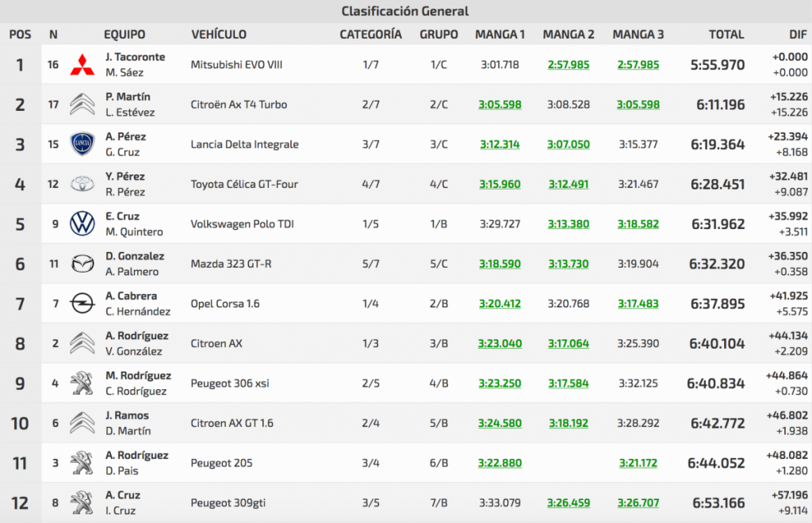Click the 3:21.172 Manga 3 time link

point(638,463)
